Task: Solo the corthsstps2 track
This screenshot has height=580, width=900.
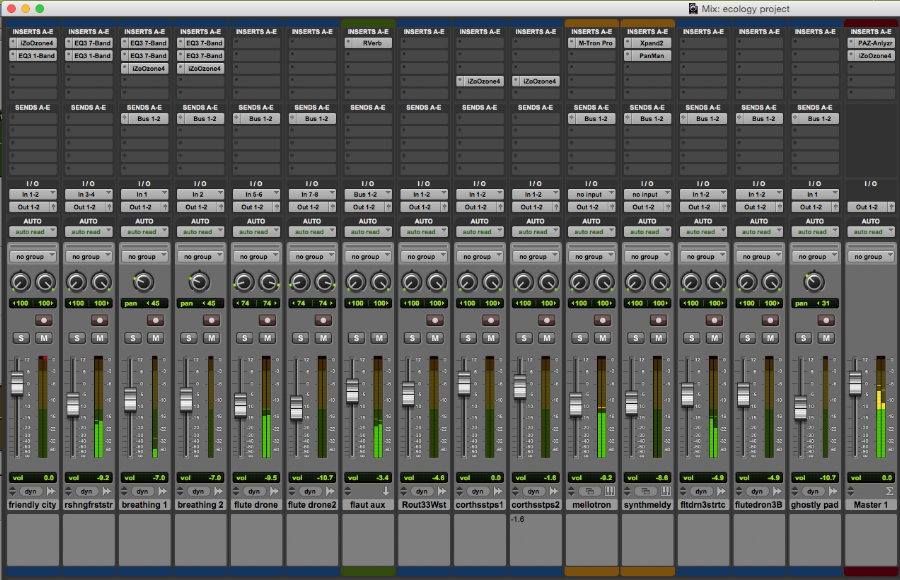Action: (x=524, y=338)
